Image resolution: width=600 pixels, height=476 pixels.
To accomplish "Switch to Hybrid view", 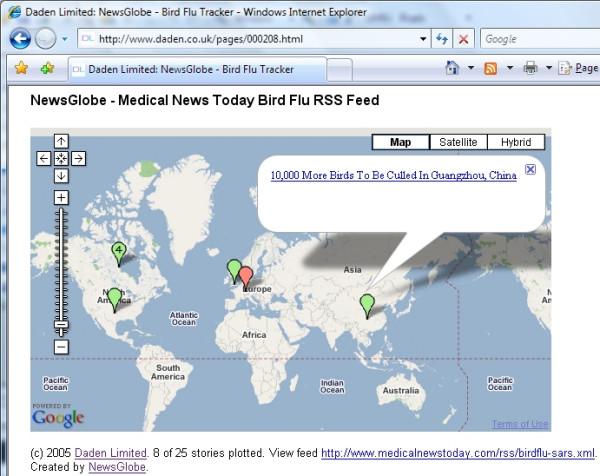I will [516, 142].
